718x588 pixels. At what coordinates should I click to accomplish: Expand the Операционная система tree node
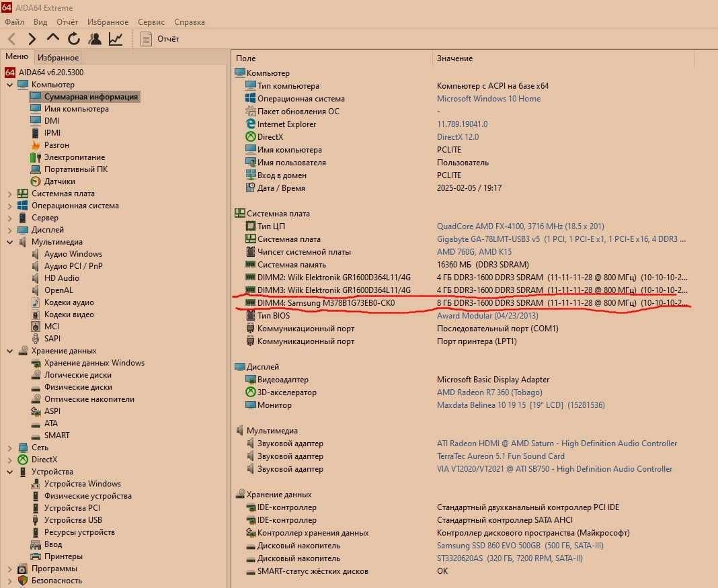[9, 206]
